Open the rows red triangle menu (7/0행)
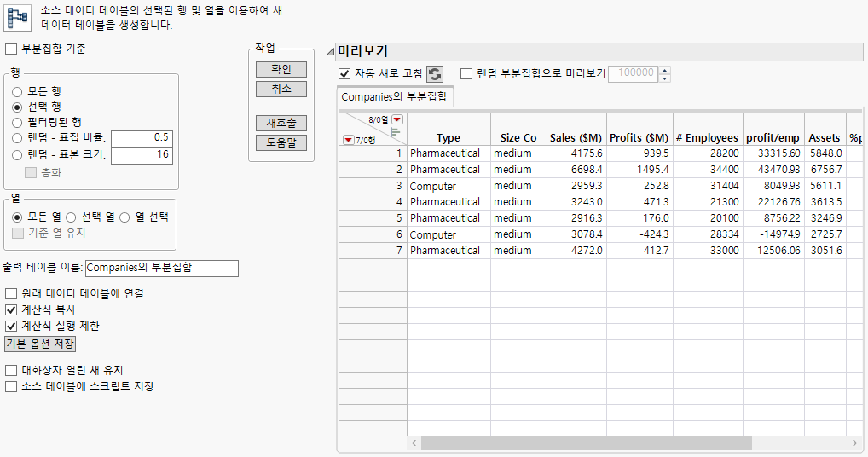This screenshot has height=457, width=868. coord(348,140)
